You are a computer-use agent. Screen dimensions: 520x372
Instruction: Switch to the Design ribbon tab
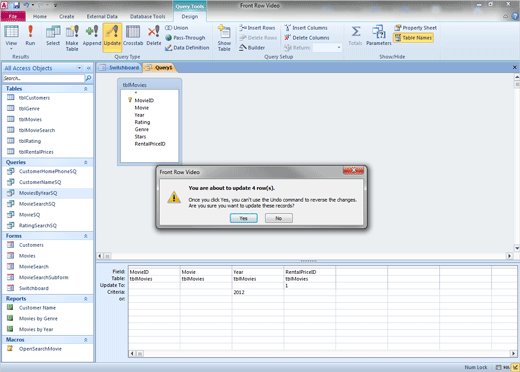point(190,16)
